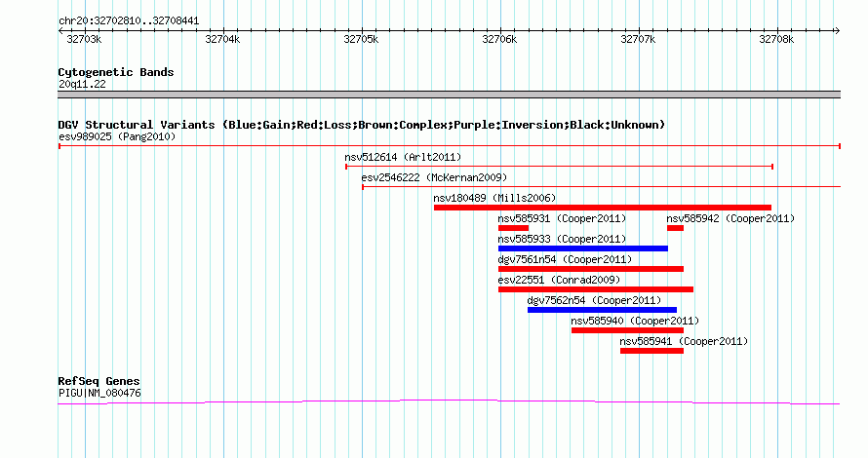868x458 pixels.
Task: Click the thin red line of esv2546222
Action: (601, 187)
